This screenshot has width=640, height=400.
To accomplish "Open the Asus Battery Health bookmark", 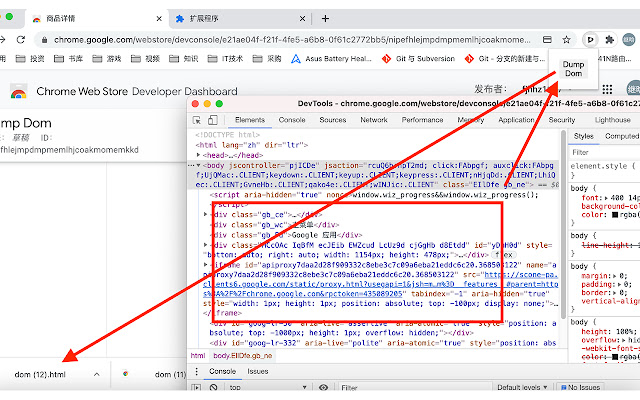I will 331,59.
